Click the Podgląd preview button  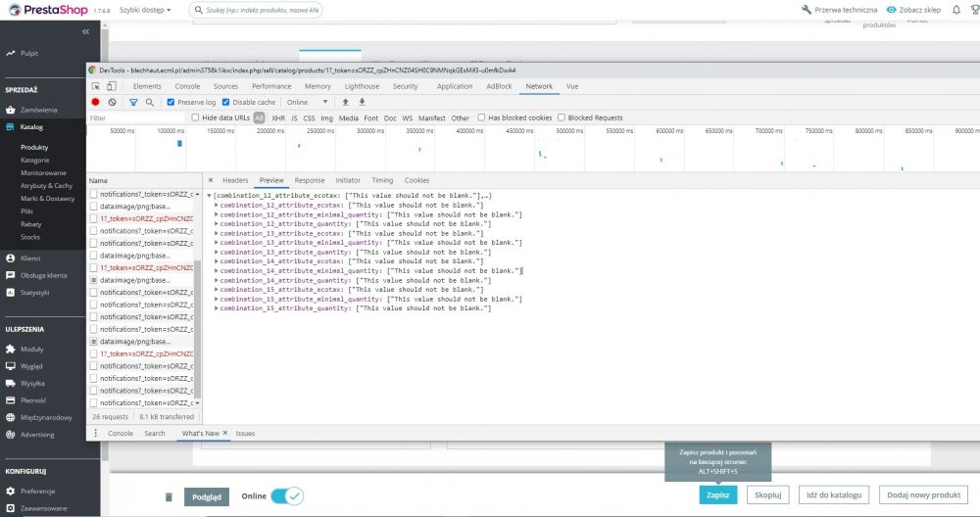[x=206, y=497]
